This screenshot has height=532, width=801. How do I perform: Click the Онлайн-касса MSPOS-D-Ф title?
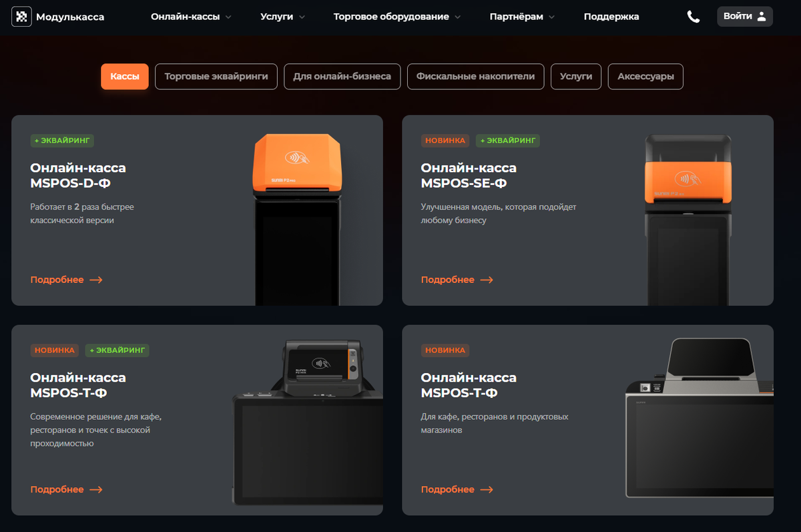pyautogui.click(x=78, y=176)
